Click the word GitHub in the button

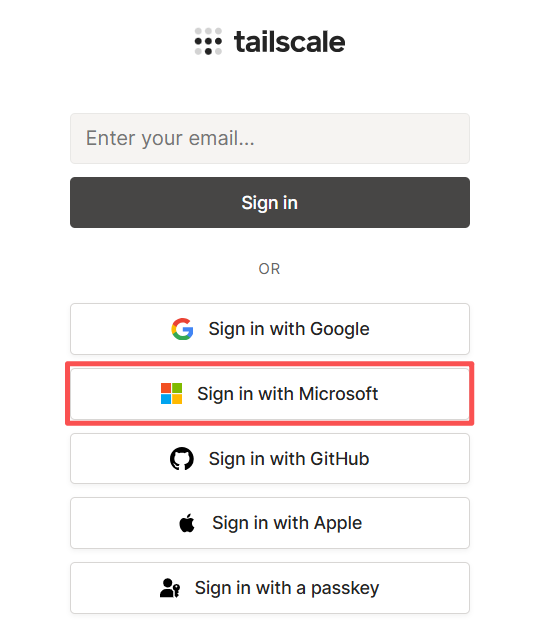(340, 459)
